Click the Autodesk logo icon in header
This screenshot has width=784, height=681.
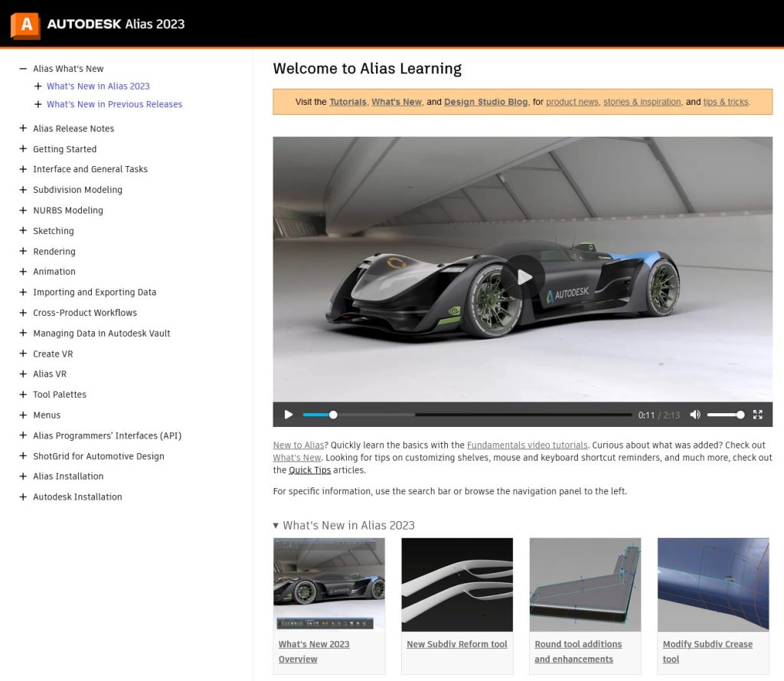[x=25, y=24]
